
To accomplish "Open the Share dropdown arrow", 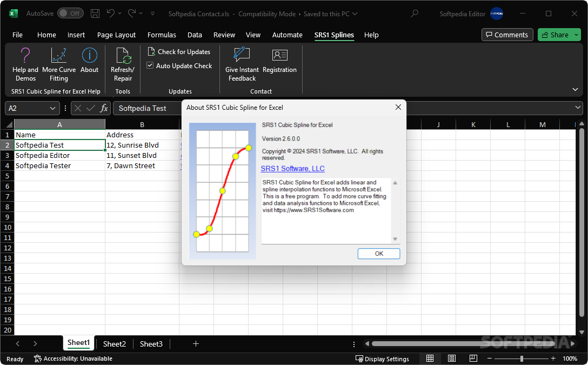I will click(x=576, y=35).
